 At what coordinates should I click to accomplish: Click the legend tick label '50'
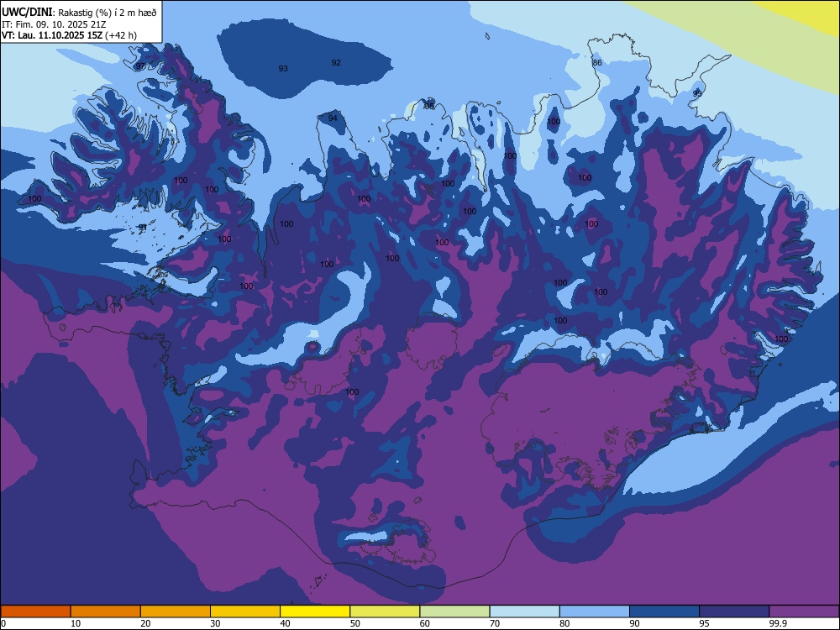[x=354, y=623]
